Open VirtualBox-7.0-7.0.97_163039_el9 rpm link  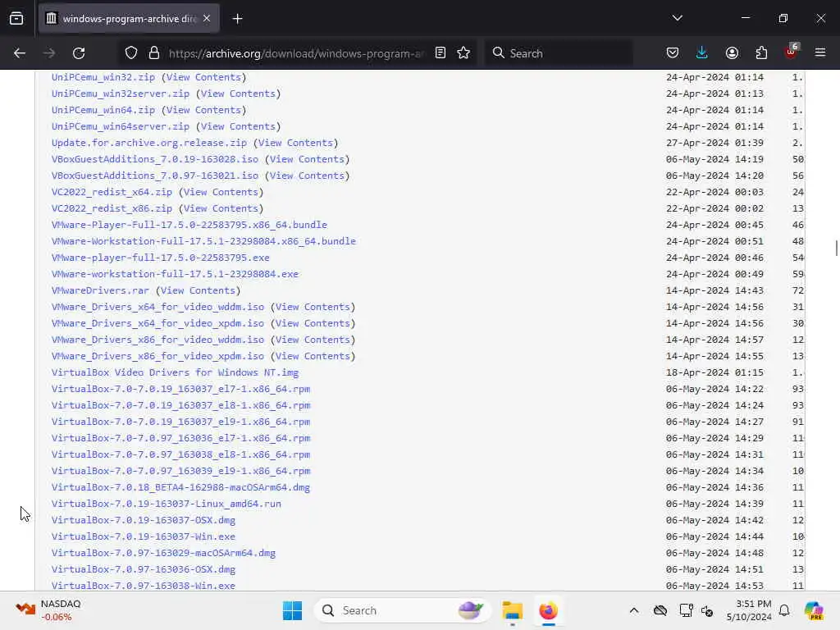(181, 471)
